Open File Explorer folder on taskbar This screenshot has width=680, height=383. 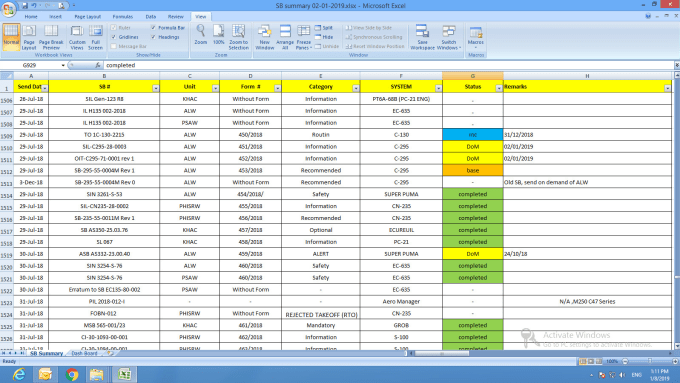point(97,374)
